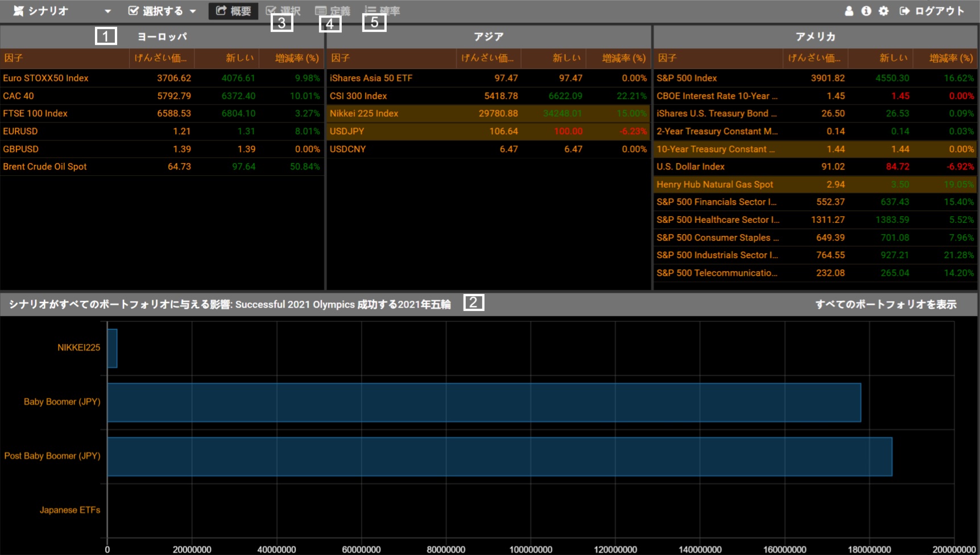Click the Japanese ETFs axis label
This screenshot has height=555, width=980.
click(x=70, y=510)
